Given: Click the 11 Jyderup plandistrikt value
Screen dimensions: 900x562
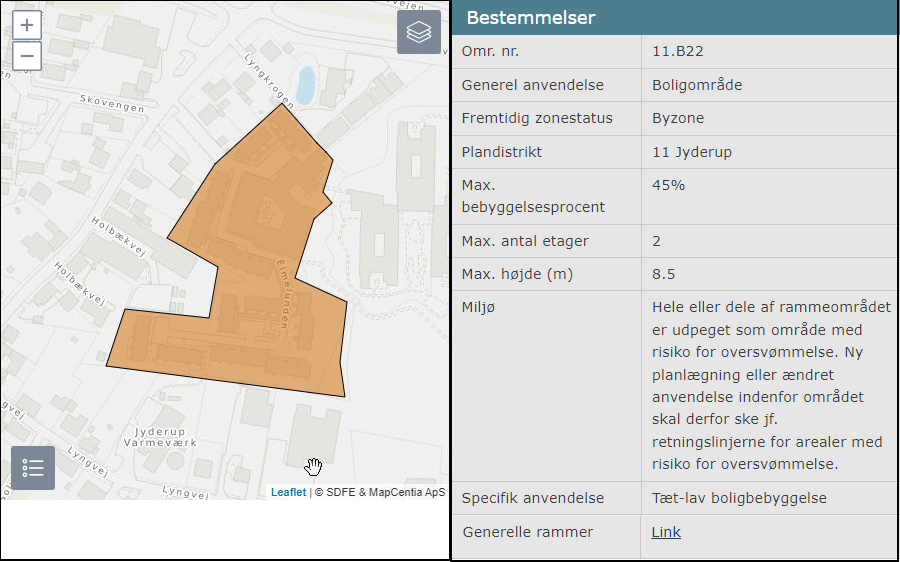Looking at the screenshot, I should 691,152.
